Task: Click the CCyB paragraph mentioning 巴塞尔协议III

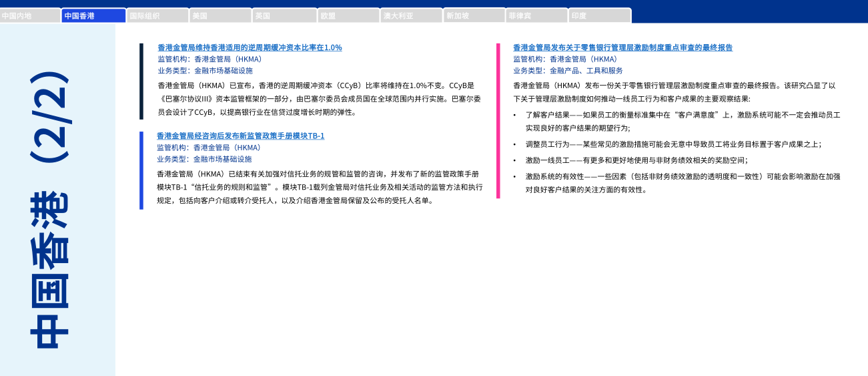Action: (319, 99)
